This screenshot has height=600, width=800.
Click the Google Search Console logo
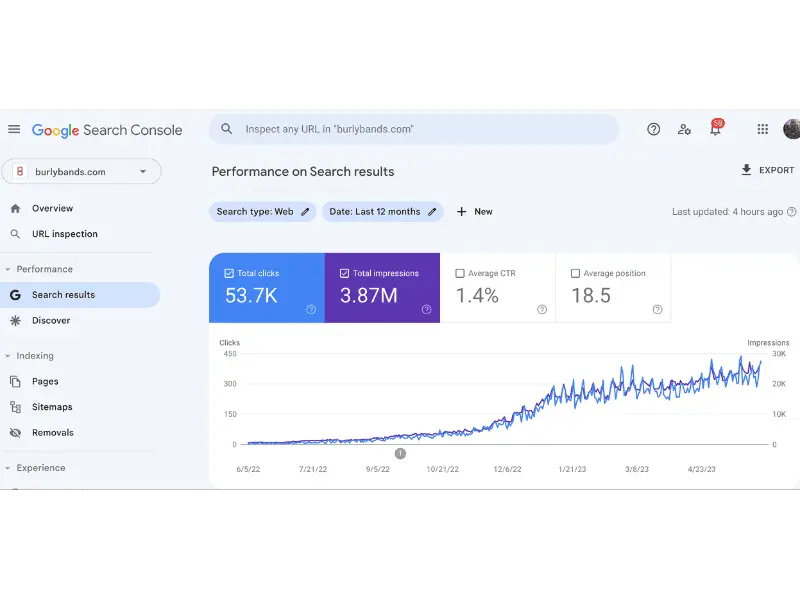click(x=107, y=130)
